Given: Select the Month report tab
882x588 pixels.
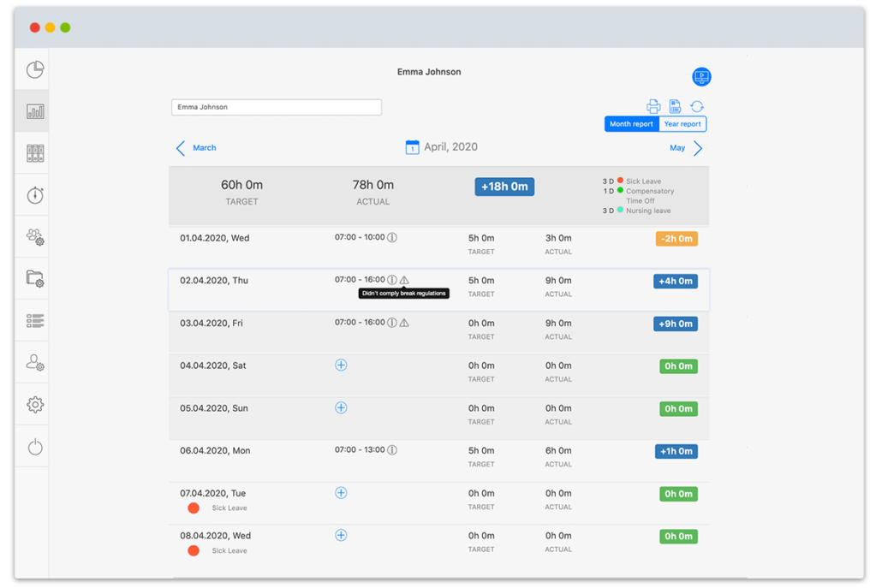Looking at the screenshot, I should [631, 123].
